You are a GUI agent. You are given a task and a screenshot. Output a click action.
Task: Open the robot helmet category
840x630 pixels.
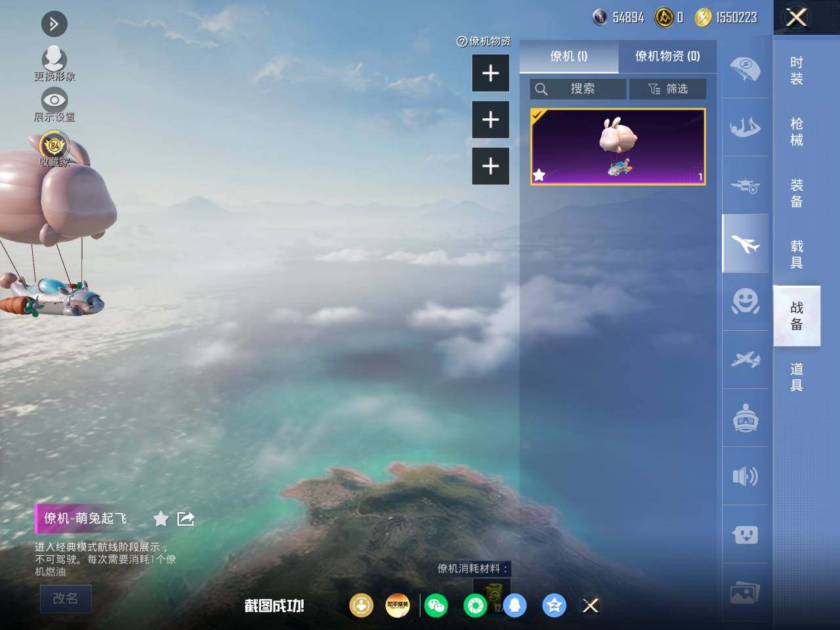pyautogui.click(x=745, y=418)
